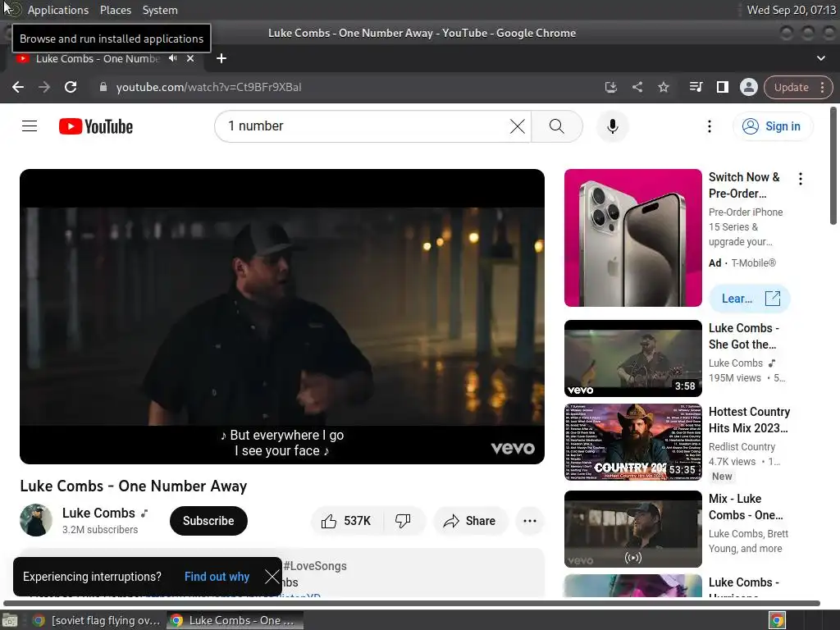Subscribe to Luke Combs
The width and height of the screenshot is (840, 630).
tap(208, 521)
